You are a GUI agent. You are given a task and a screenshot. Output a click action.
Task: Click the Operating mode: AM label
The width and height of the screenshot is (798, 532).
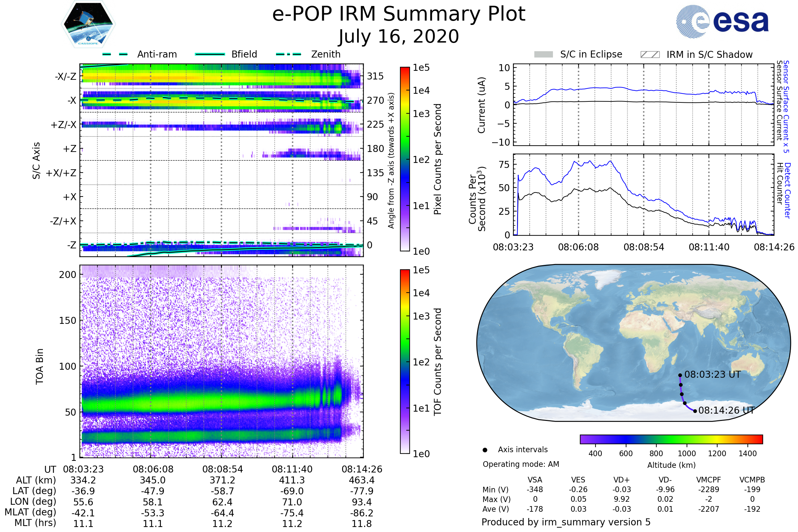[x=521, y=464]
